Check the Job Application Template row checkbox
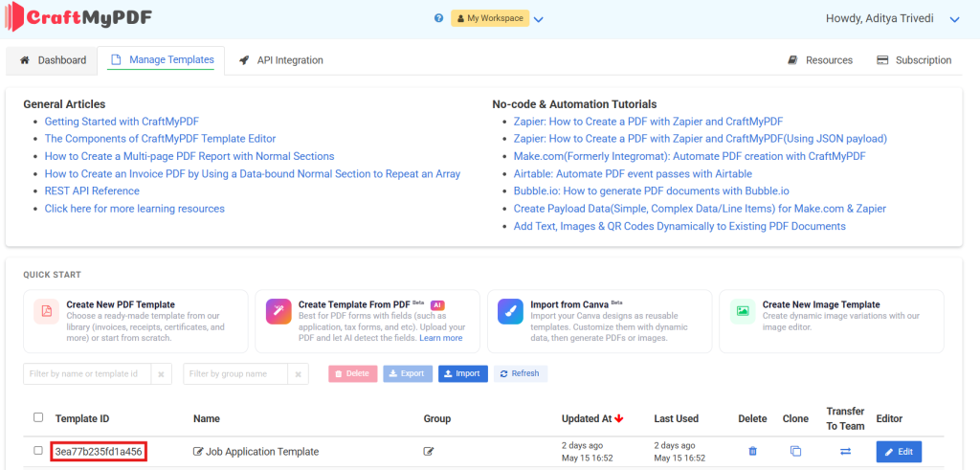980x470 pixels. 38,450
